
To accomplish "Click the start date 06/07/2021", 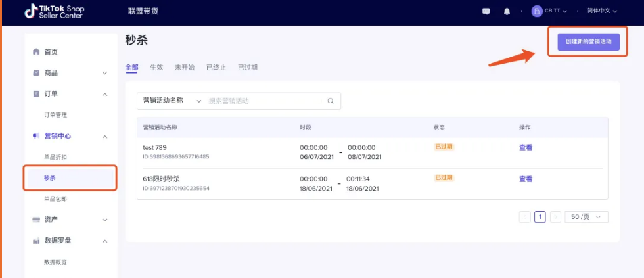I will click(x=316, y=157).
